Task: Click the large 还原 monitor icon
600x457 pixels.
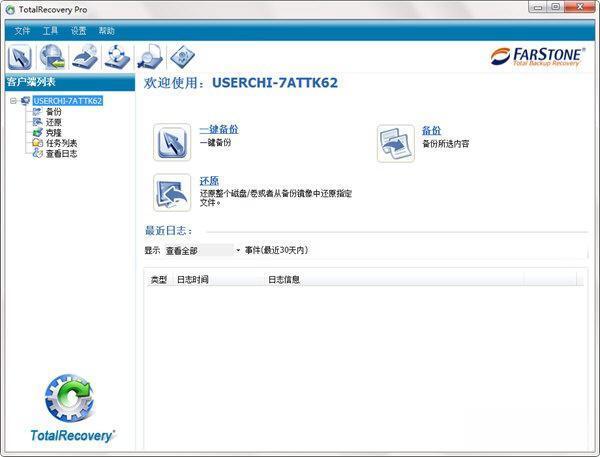Action: pos(172,193)
